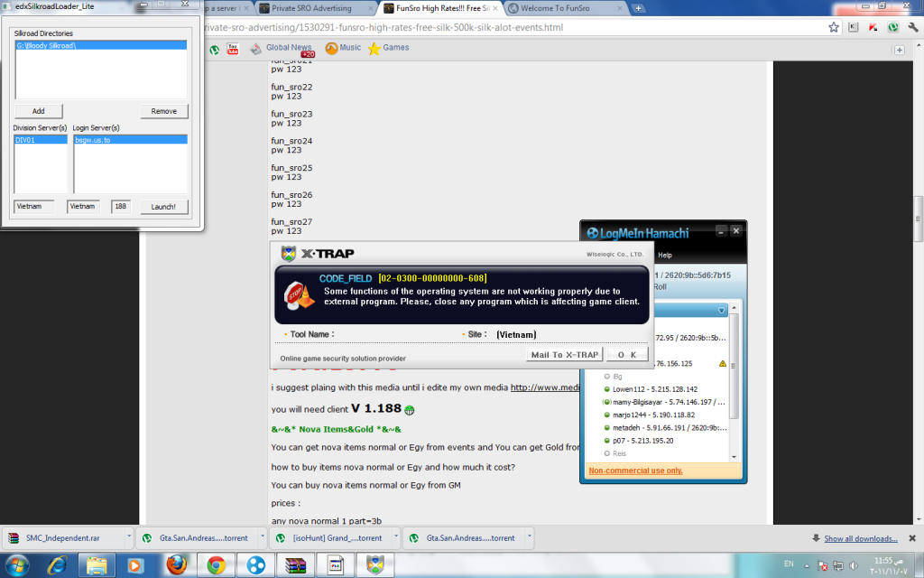Viewport: 924px width, 578px height.
Task: Click volume speaker icon in system tray
Action: (x=854, y=565)
